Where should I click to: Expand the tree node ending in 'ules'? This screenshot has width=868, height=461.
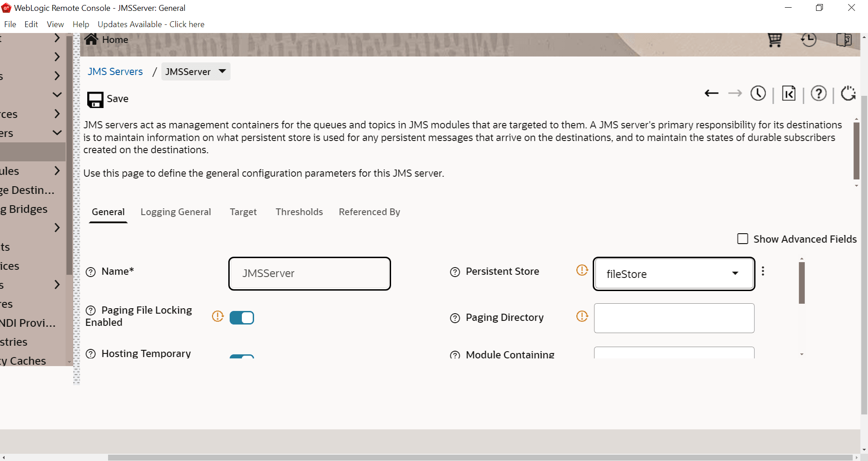point(57,171)
